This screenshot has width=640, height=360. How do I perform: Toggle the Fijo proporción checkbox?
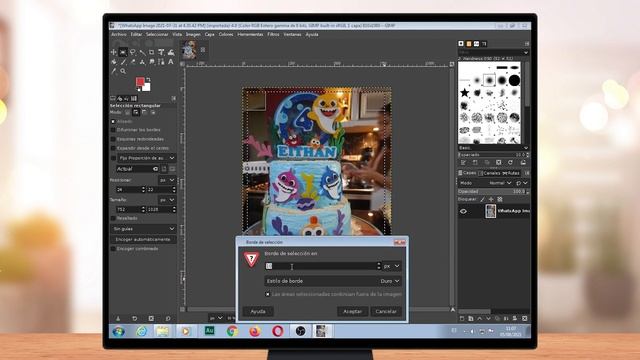[113, 158]
